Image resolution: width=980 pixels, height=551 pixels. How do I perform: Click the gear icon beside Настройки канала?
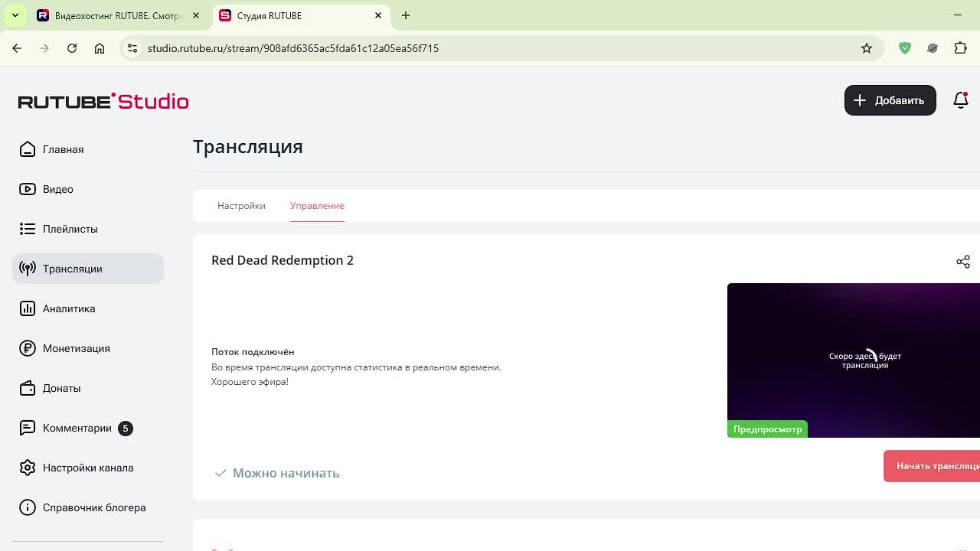coord(28,468)
